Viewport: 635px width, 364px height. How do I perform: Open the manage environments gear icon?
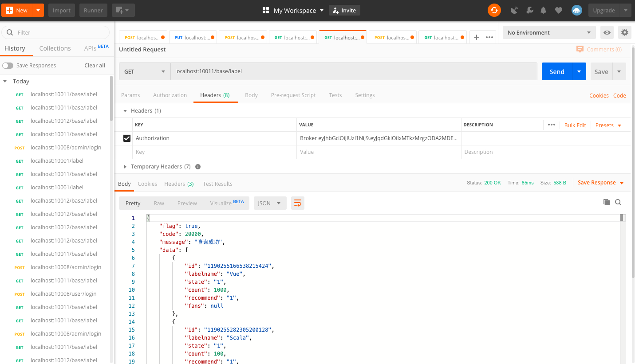(x=625, y=32)
